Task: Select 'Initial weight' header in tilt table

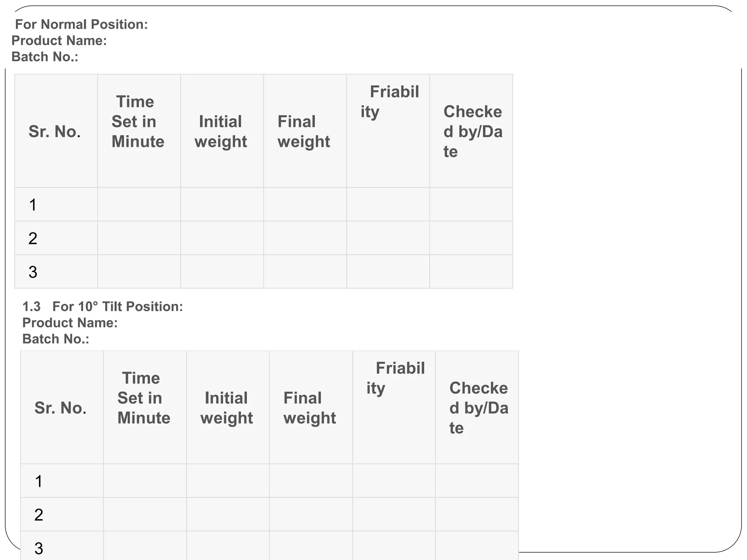Action: 228,407
